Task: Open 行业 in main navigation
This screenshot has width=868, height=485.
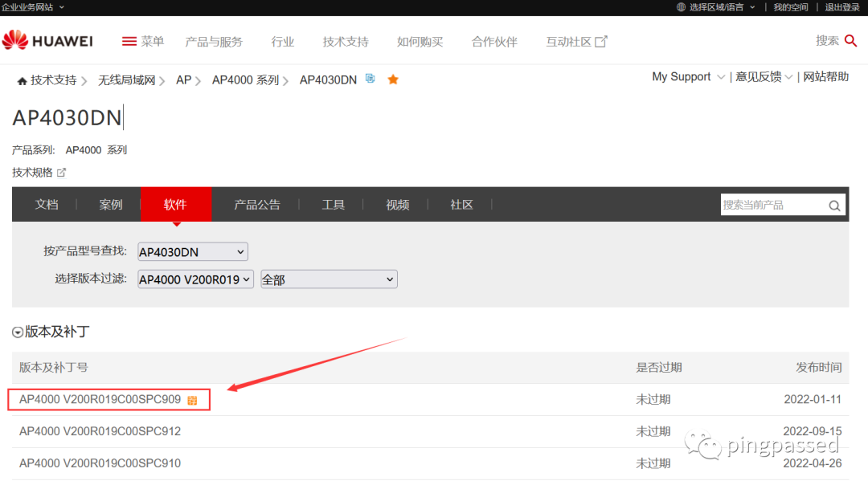Action: (282, 42)
